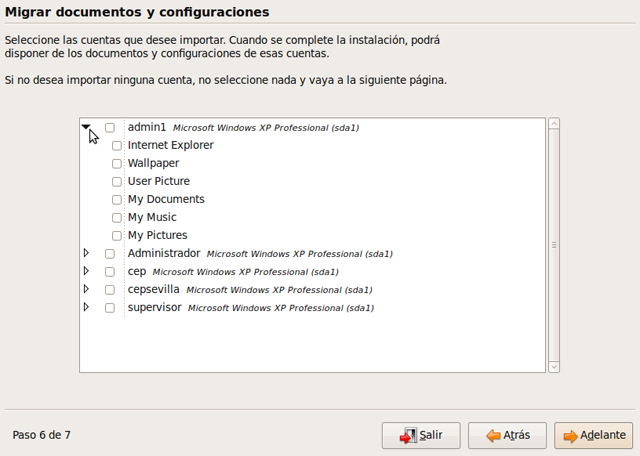The width and height of the screenshot is (640, 456).
Task: Collapse the admin1 account tree
Action: [x=87, y=127]
